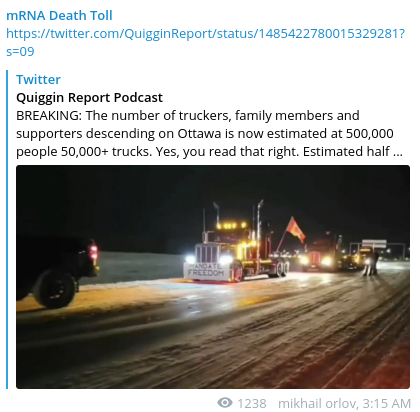Click the person standing near trucks
The width and height of the screenshot is (420, 412).
click(373, 263)
